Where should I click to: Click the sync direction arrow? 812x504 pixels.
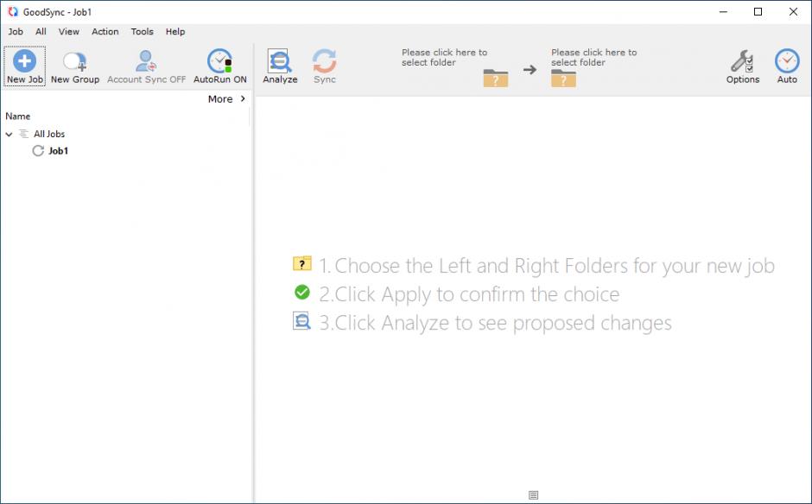(x=530, y=69)
